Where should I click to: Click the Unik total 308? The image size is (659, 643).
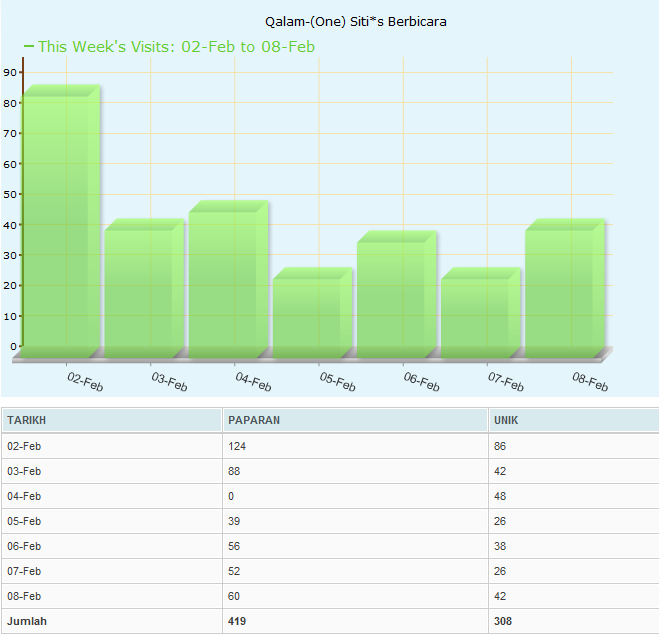pos(503,621)
